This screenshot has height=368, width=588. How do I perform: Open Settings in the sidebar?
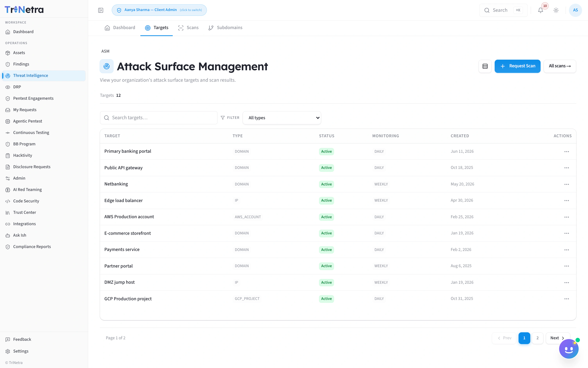pos(44,351)
